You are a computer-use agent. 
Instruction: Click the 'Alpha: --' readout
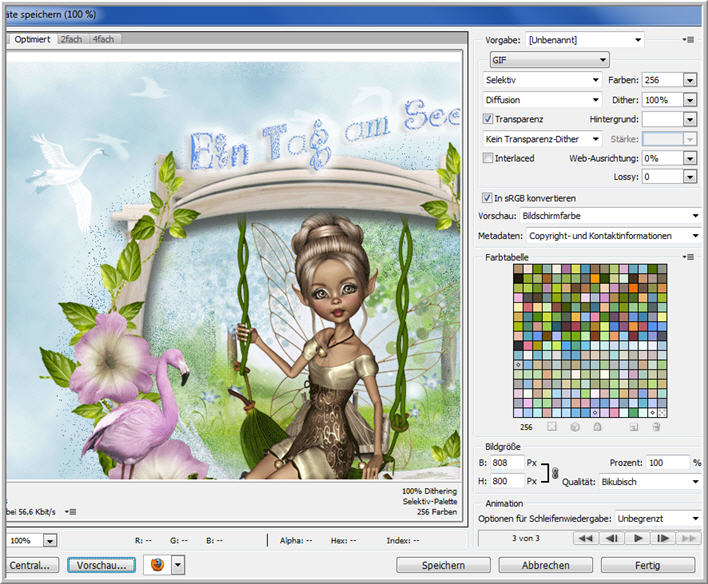(x=296, y=540)
